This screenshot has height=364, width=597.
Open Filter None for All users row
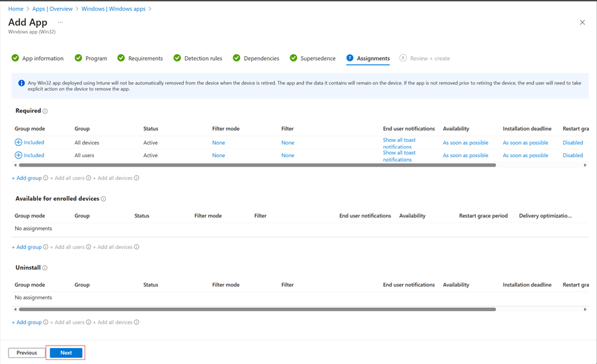pos(288,155)
